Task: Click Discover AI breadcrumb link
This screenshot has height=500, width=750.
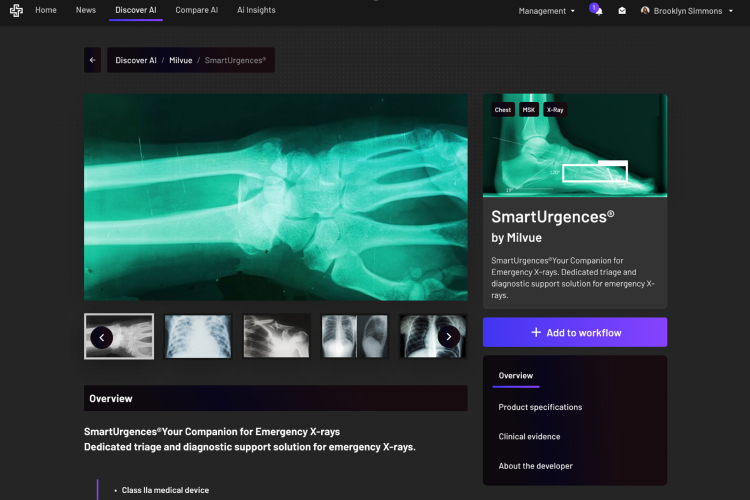Action: (x=136, y=60)
